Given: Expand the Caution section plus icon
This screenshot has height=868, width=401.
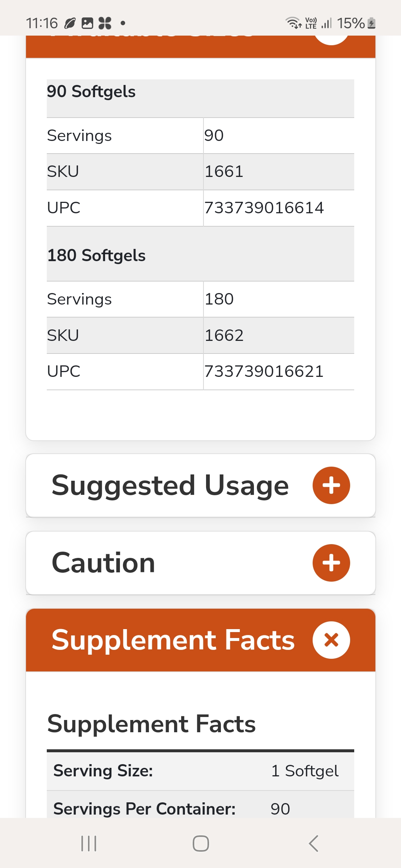Looking at the screenshot, I should 331,563.
